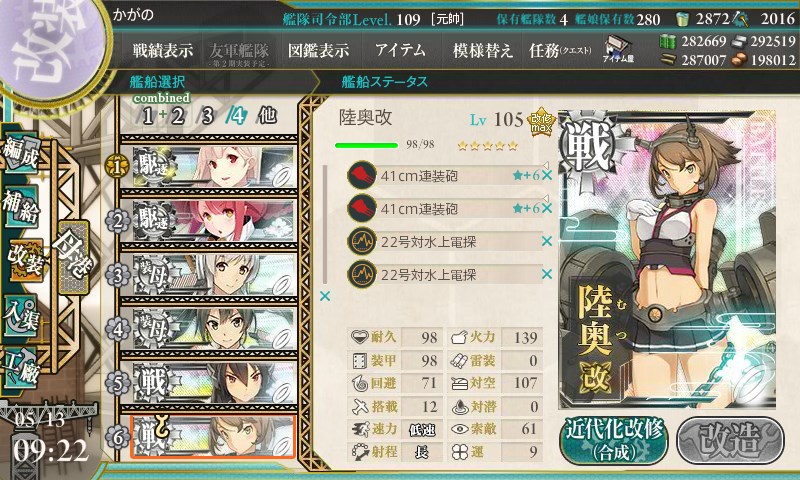Click the アイテム屋 item shop icon
Screen dimensions: 800x480
[x=618, y=49]
